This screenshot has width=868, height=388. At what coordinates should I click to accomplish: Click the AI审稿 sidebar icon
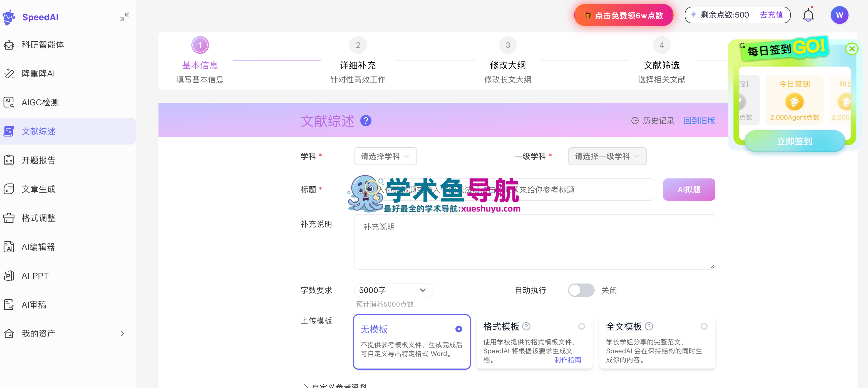click(9, 305)
